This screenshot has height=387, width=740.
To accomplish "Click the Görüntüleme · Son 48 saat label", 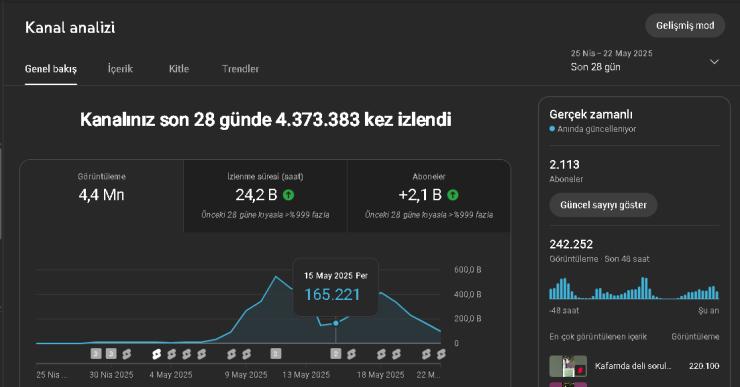I will [599, 259].
